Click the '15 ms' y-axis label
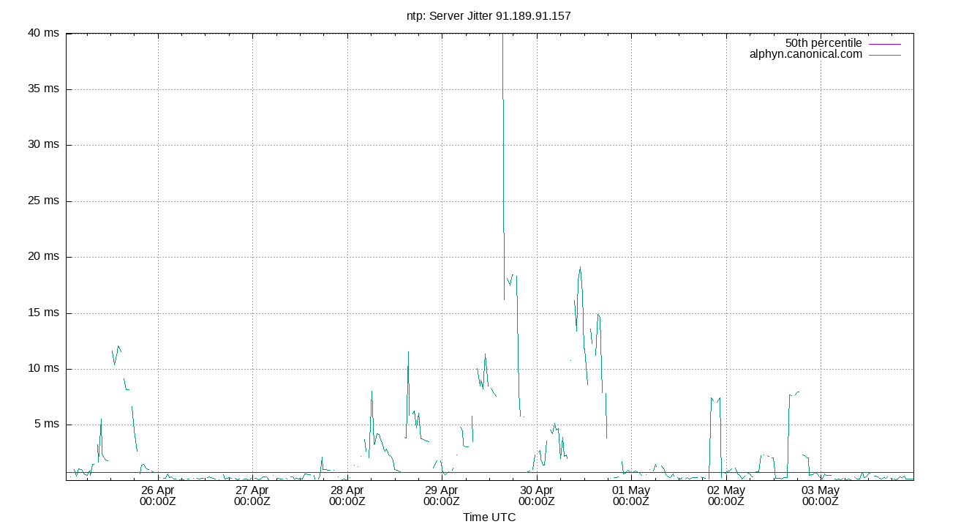 click(42, 313)
